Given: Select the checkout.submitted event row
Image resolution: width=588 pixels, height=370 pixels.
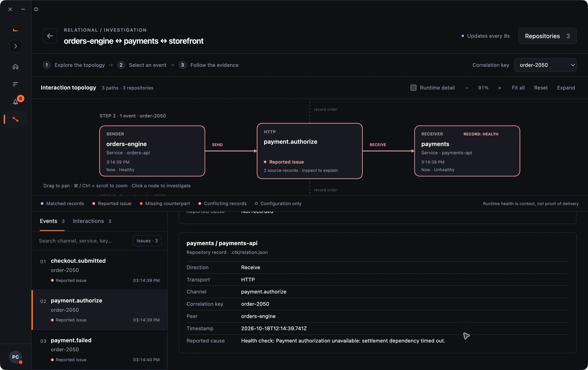Looking at the screenshot, I should pyautogui.click(x=99, y=270).
